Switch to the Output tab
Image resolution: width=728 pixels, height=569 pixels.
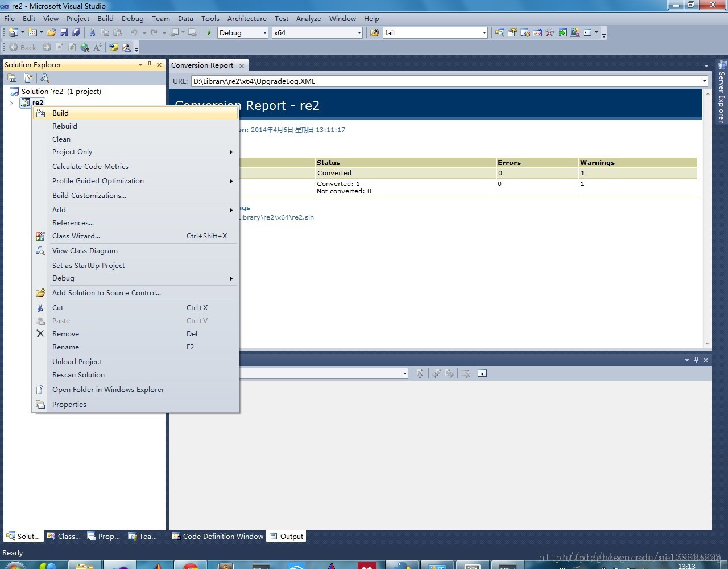287,536
